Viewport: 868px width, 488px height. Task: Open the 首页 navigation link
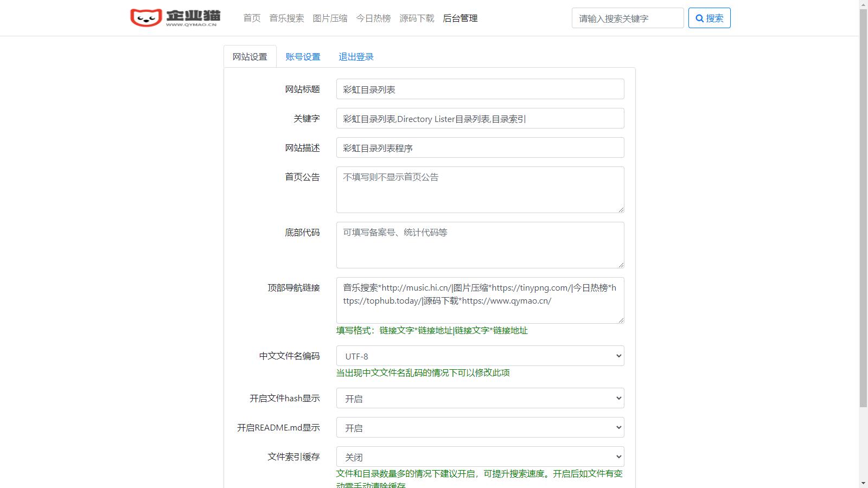[252, 18]
